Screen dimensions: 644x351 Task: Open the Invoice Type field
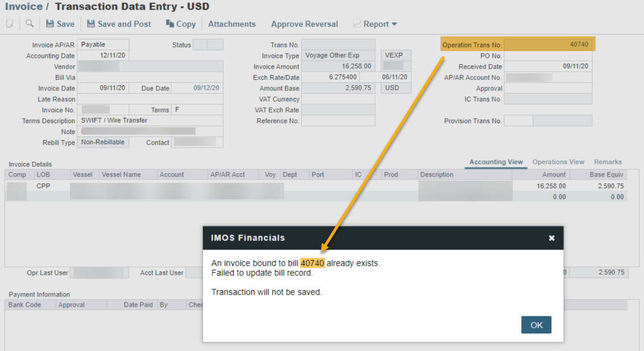click(x=338, y=56)
